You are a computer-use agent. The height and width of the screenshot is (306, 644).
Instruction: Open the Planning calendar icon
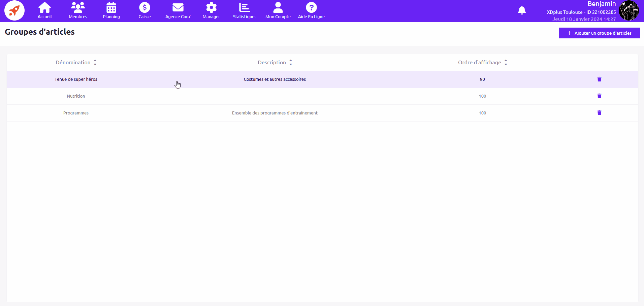[x=111, y=7]
